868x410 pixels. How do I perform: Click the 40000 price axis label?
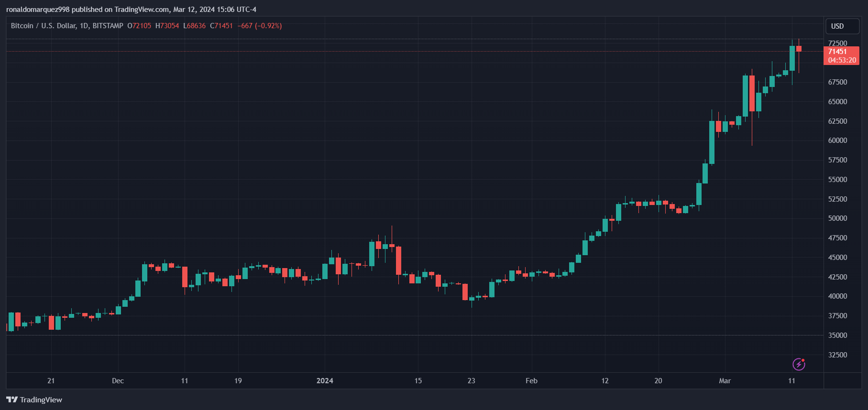click(x=837, y=296)
